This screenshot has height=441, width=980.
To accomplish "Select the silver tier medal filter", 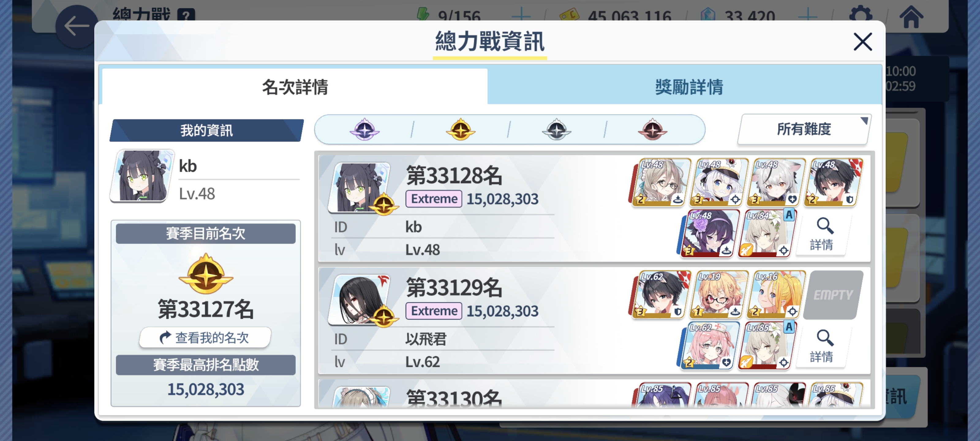I will 556,129.
